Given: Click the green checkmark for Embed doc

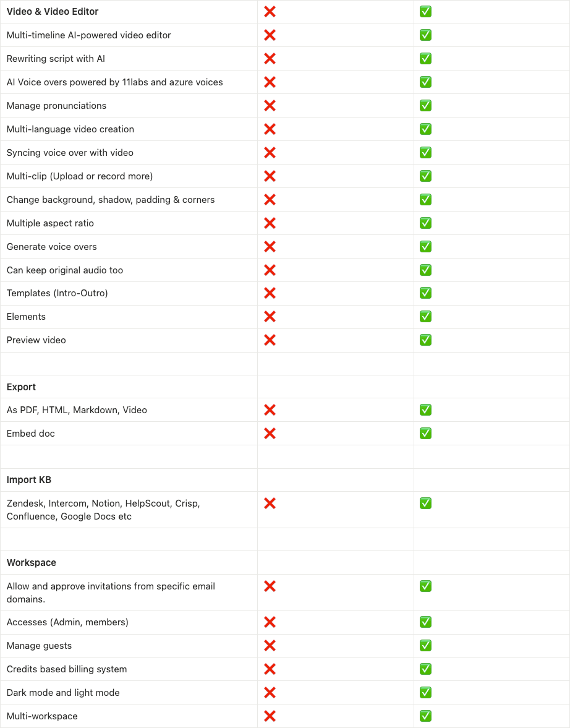Looking at the screenshot, I should pyautogui.click(x=425, y=434).
